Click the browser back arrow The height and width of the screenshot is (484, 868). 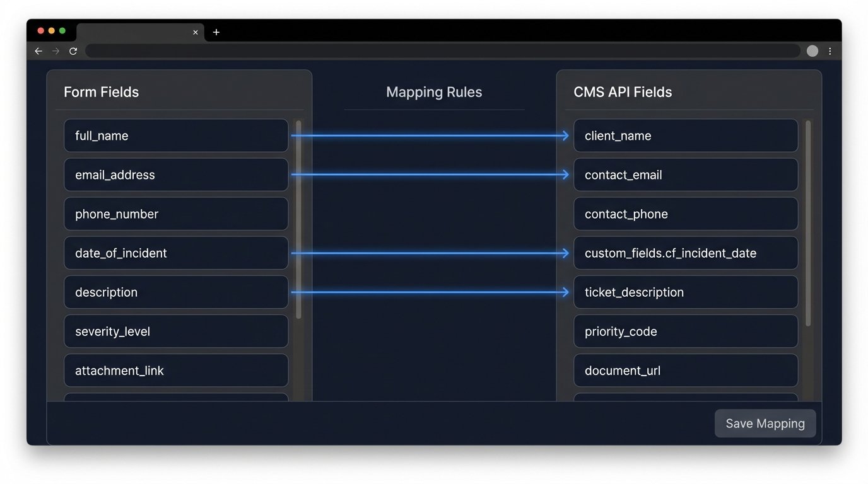click(38, 51)
